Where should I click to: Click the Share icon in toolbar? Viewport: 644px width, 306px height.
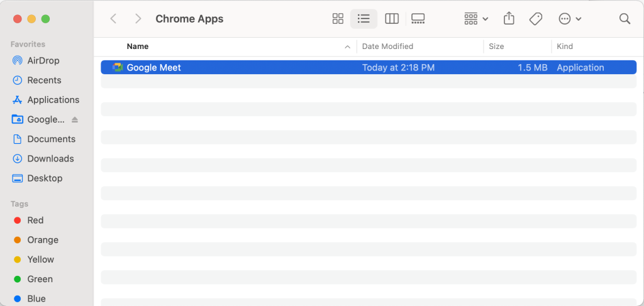(x=509, y=19)
